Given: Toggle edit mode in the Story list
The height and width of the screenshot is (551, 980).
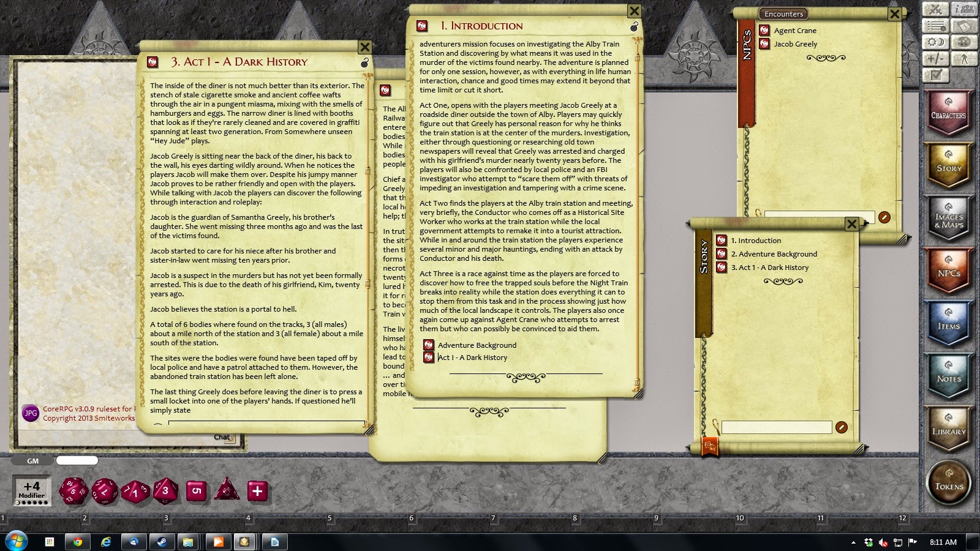Looking at the screenshot, I should coord(842,427).
